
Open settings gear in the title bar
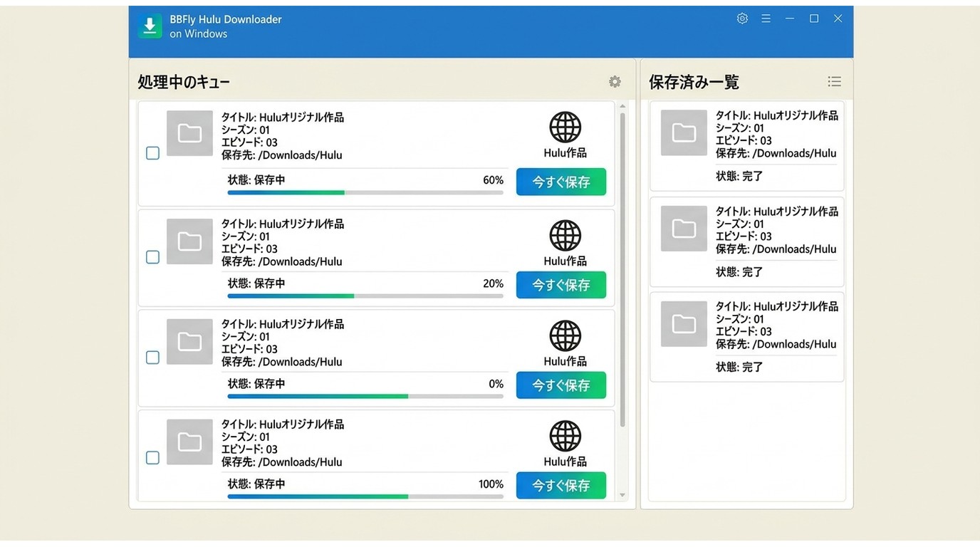coord(742,19)
